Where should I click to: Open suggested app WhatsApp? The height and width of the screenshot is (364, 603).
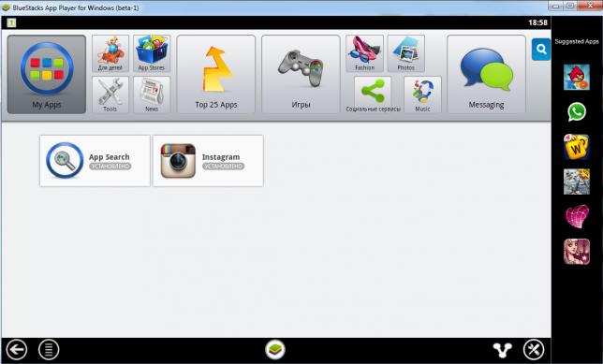[x=577, y=112]
